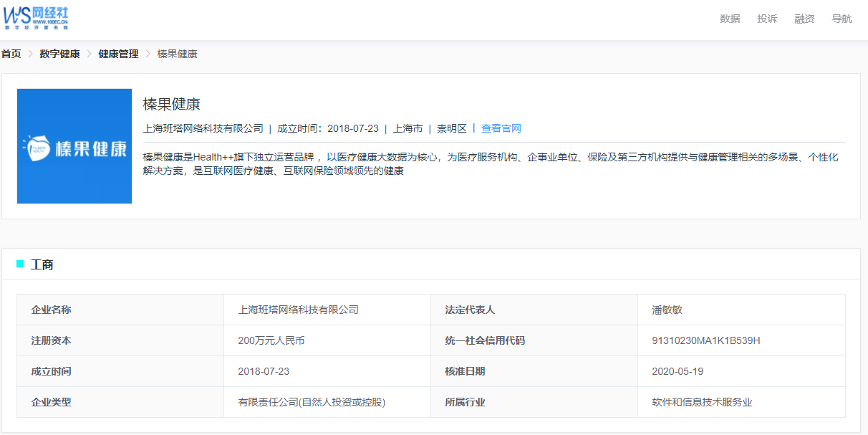The width and height of the screenshot is (868, 435).
Task: Click the 企业类型 label cell
Action: (x=120, y=402)
